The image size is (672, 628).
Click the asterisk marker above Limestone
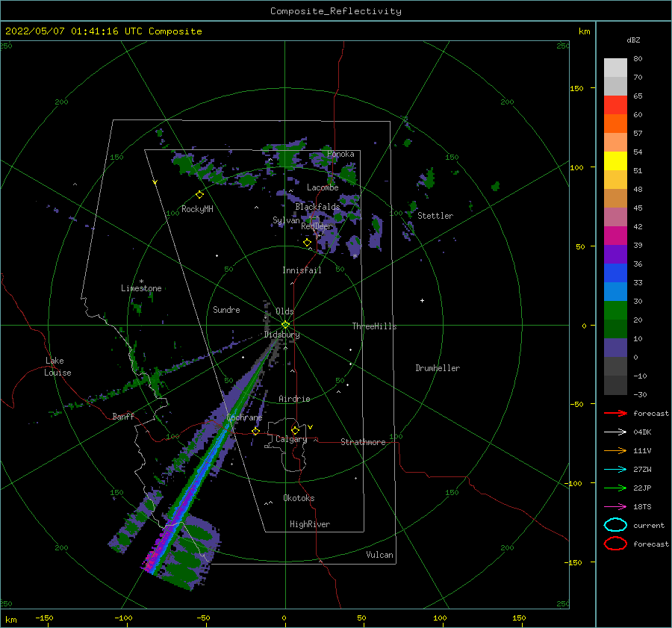[141, 282]
